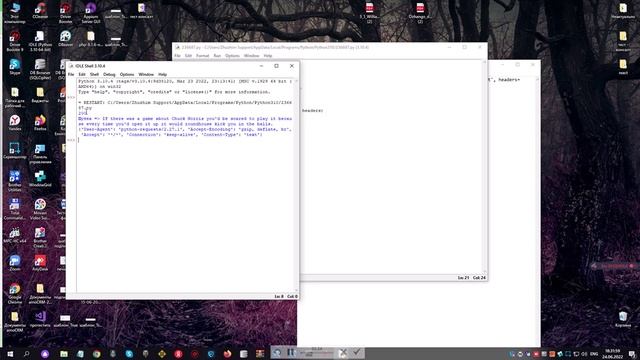Select the Skype desktop icon

tap(15, 67)
